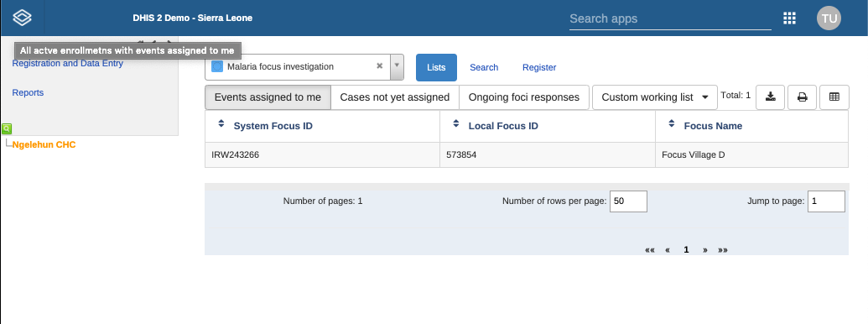Switch to the Search tab
Image resolution: width=868 pixels, height=324 pixels.
(484, 67)
